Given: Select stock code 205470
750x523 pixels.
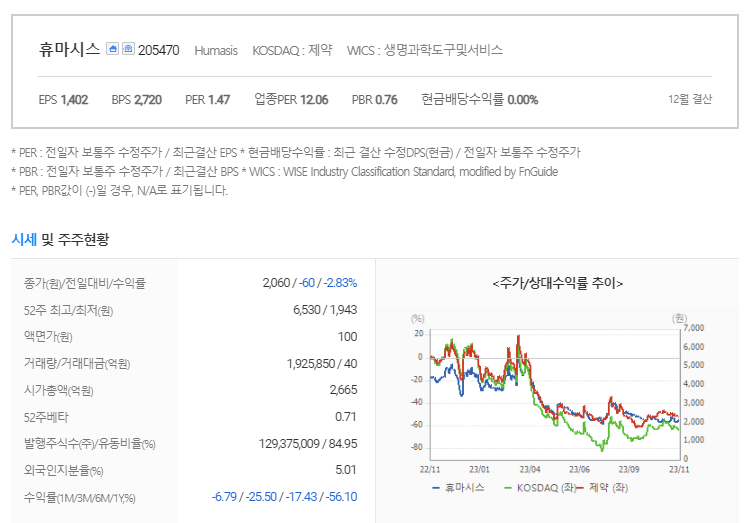Looking at the screenshot, I should pyautogui.click(x=159, y=50).
